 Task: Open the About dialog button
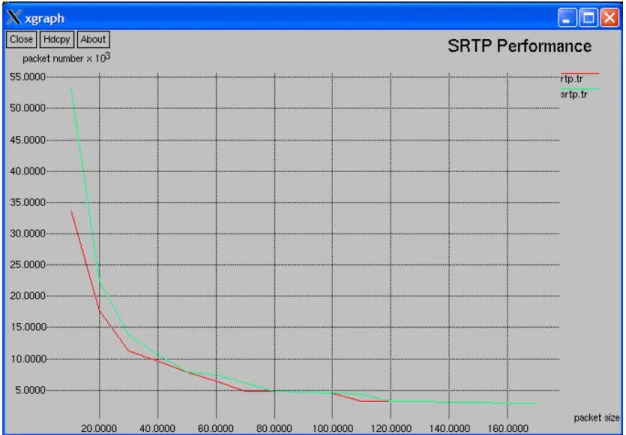pyautogui.click(x=93, y=40)
